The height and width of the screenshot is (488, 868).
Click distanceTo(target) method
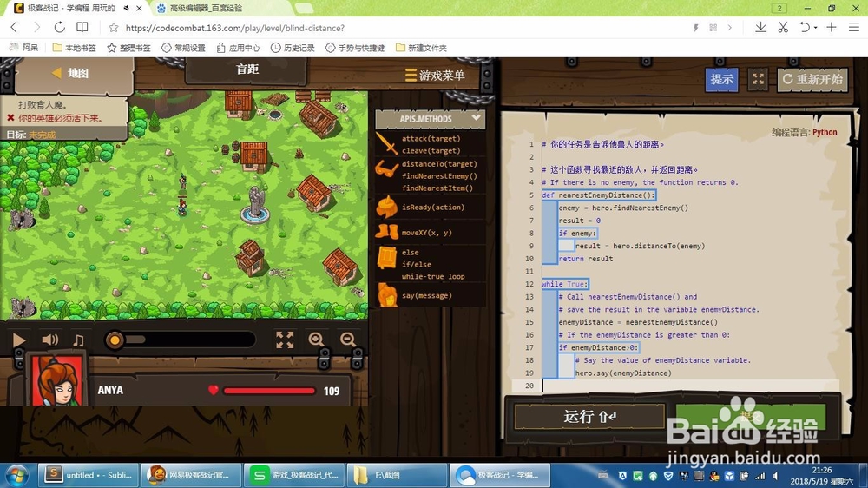(x=439, y=164)
